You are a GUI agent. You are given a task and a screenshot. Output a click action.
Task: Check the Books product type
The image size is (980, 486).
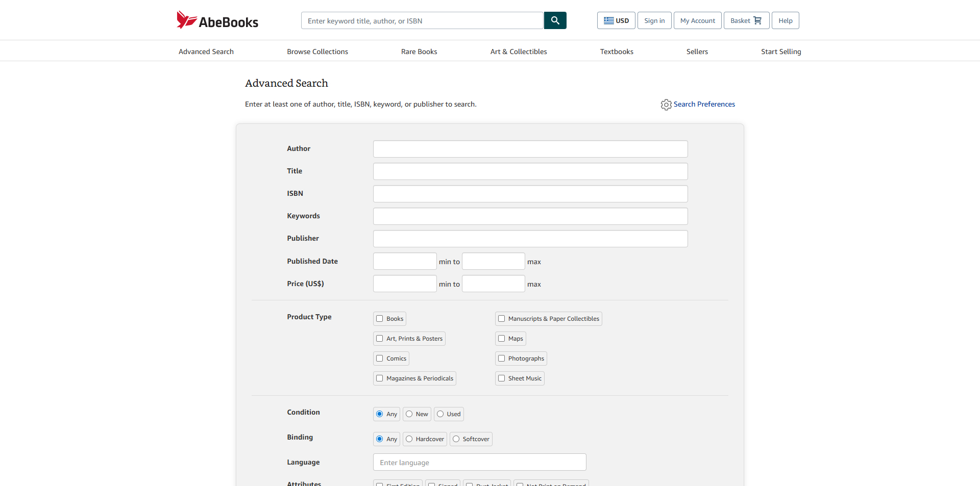380,319
